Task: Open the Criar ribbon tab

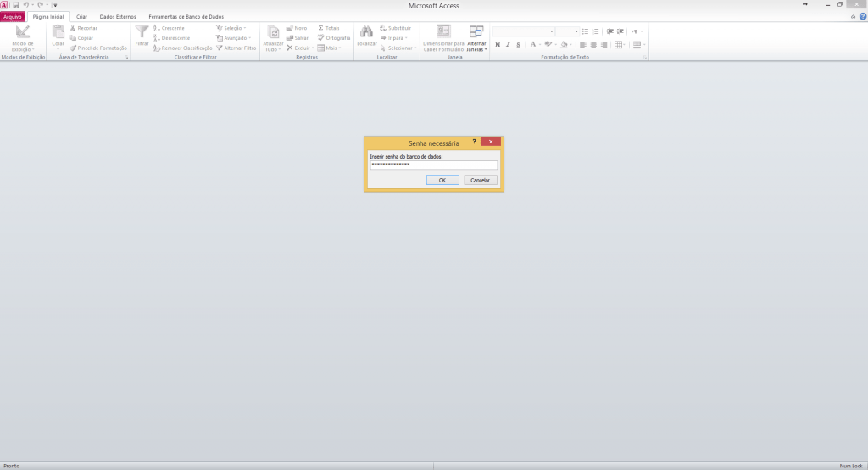Action: point(81,17)
